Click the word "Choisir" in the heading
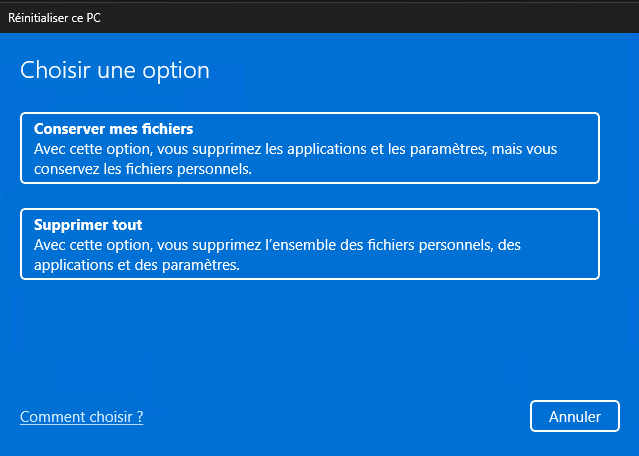This screenshot has width=639, height=456. point(52,71)
